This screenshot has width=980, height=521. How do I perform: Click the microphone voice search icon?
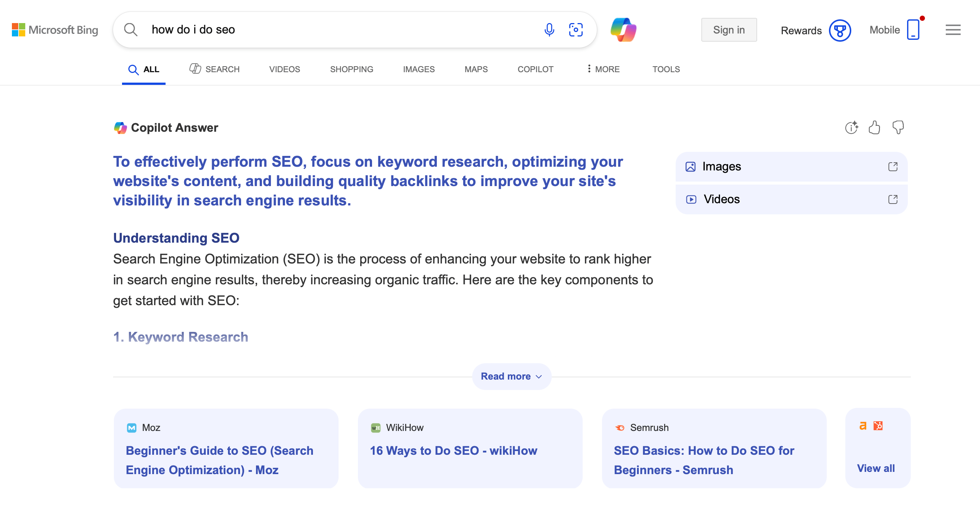[x=549, y=30]
